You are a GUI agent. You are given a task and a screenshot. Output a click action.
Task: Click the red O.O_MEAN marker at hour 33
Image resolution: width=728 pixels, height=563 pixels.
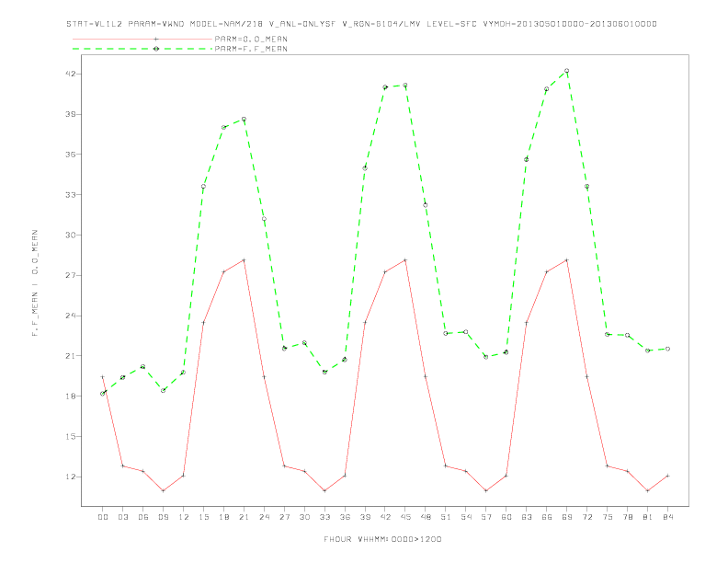[324, 490]
